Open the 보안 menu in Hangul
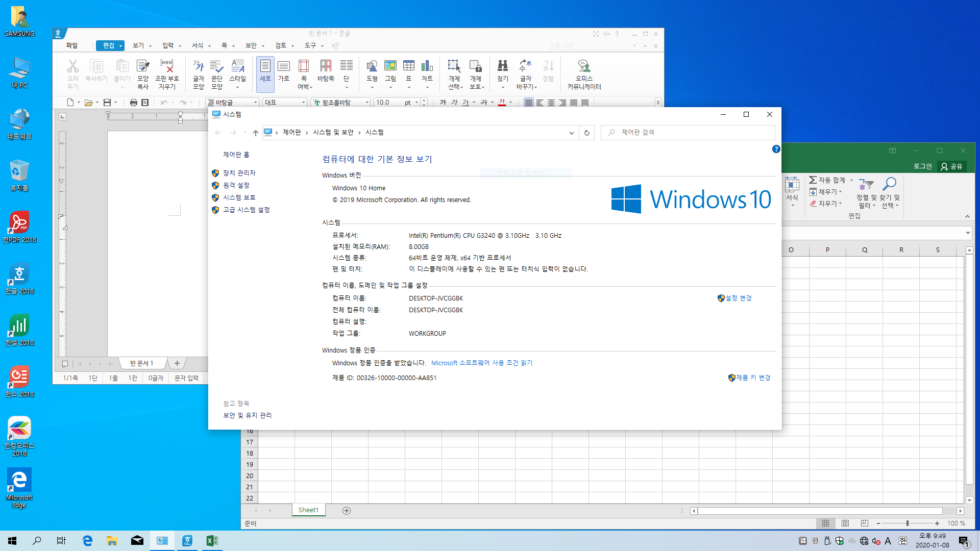This screenshot has width=980, height=551. point(251,45)
